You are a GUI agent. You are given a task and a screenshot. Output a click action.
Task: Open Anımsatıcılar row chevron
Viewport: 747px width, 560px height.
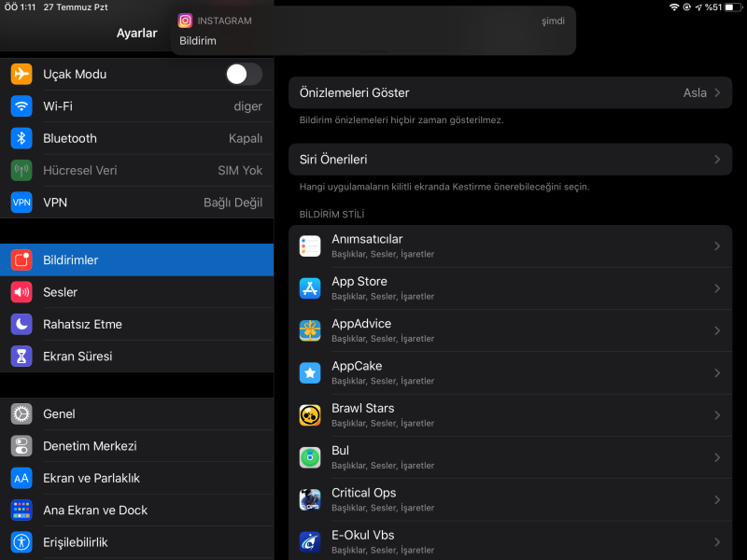coord(717,246)
